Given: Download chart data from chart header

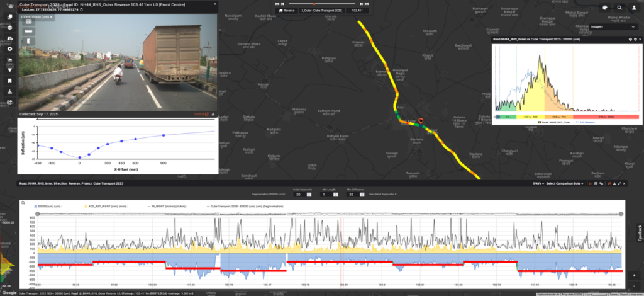Looking at the screenshot, I should coord(614,183).
